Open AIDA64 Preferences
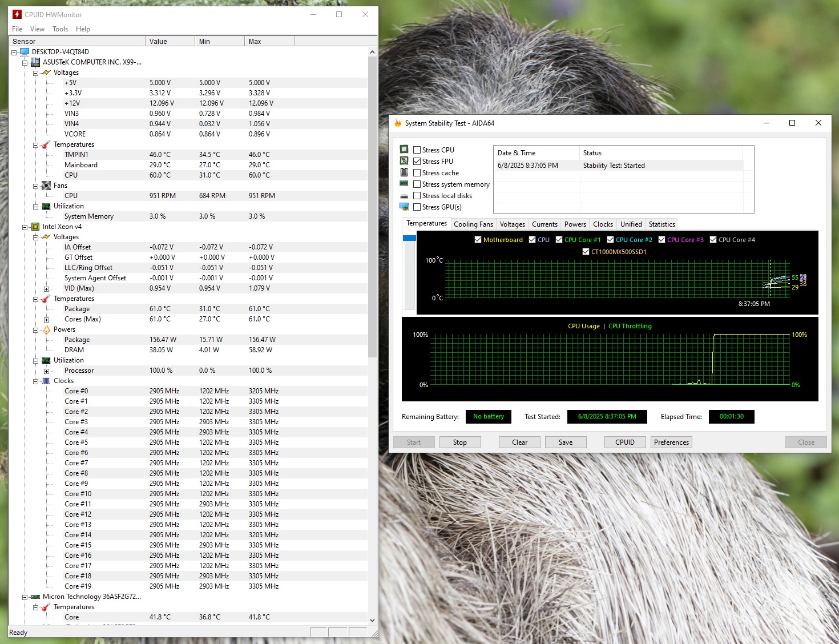Viewport: 839px width, 644px height. tap(672, 442)
